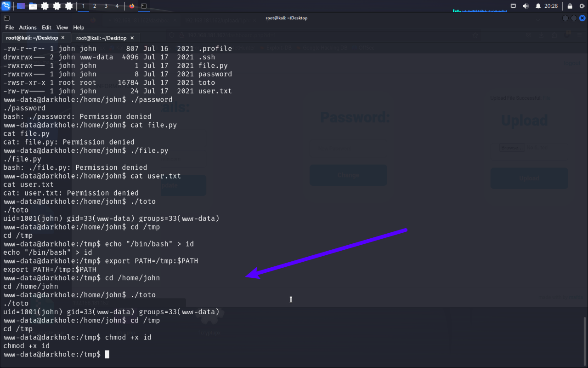Image resolution: width=588 pixels, height=368 pixels.
Task: Click the cursor block at the last prompt
Action: [107, 354]
